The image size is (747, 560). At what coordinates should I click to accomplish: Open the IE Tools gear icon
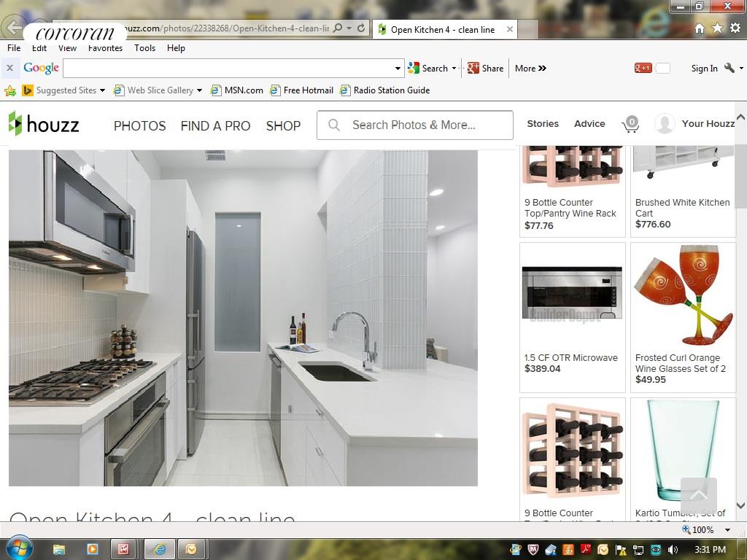pos(735,28)
